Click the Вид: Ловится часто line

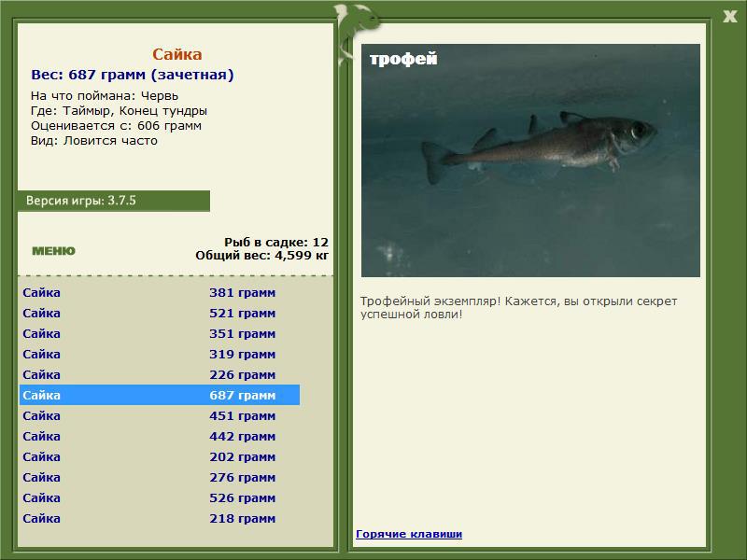pyautogui.click(x=94, y=141)
